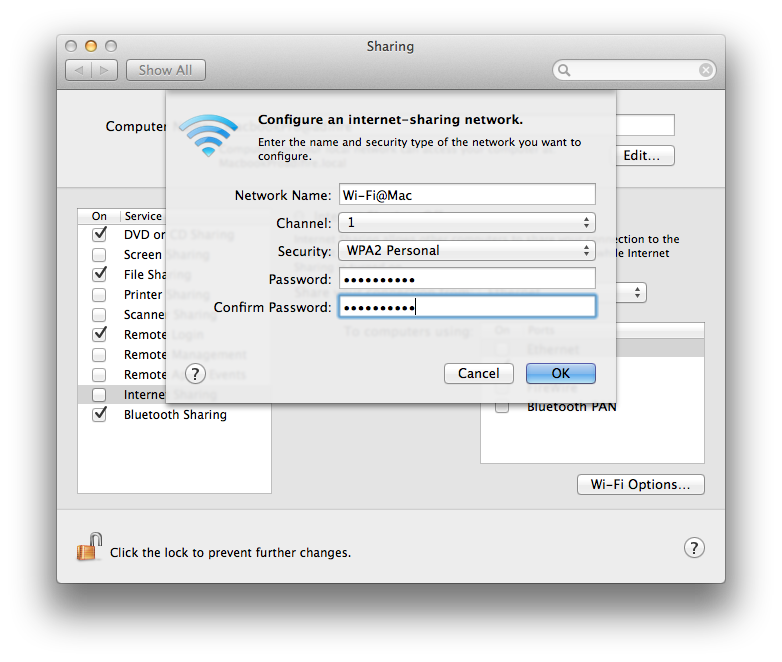This screenshot has width=782, height=662.
Task: Clear the search field with the X icon
Action: tap(706, 70)
